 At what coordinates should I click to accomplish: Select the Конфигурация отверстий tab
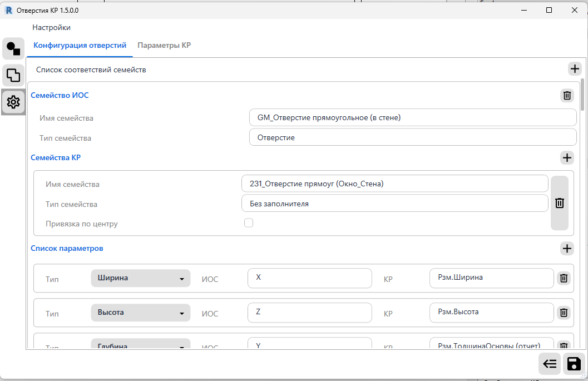(80, 46)
